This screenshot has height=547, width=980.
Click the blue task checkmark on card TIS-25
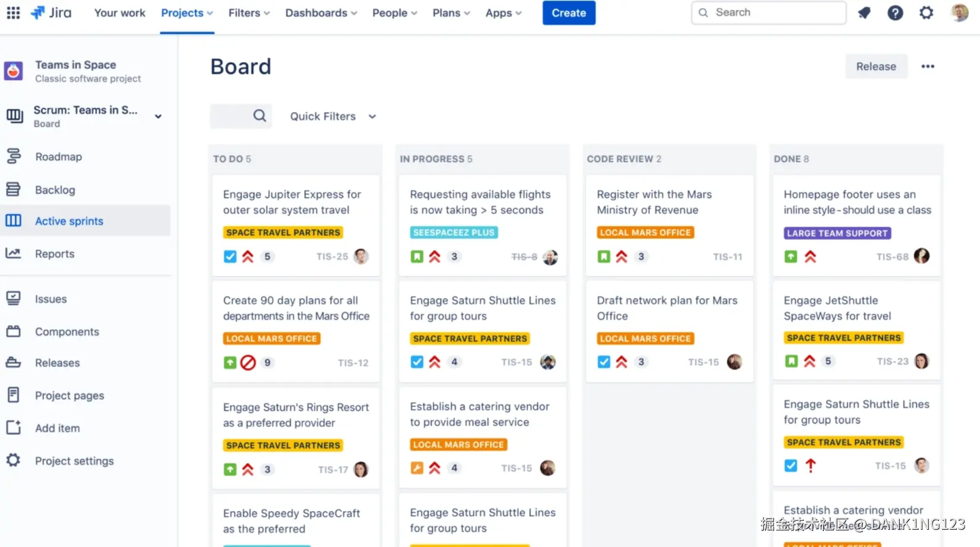pyautogui.click(x=230, y=257)
